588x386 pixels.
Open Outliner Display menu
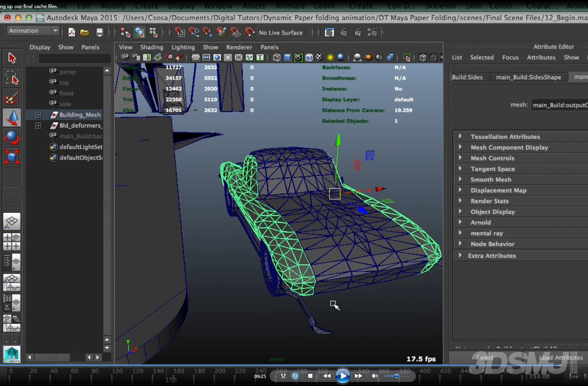[40, 47]
